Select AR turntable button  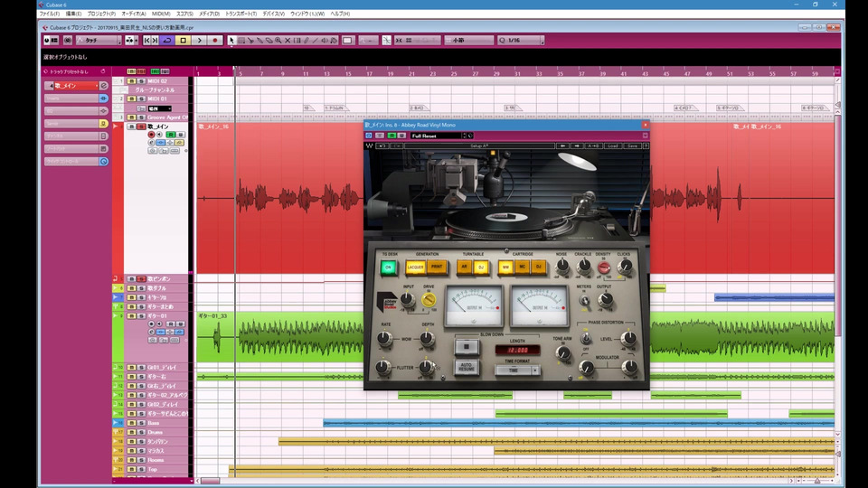(465, 267)
